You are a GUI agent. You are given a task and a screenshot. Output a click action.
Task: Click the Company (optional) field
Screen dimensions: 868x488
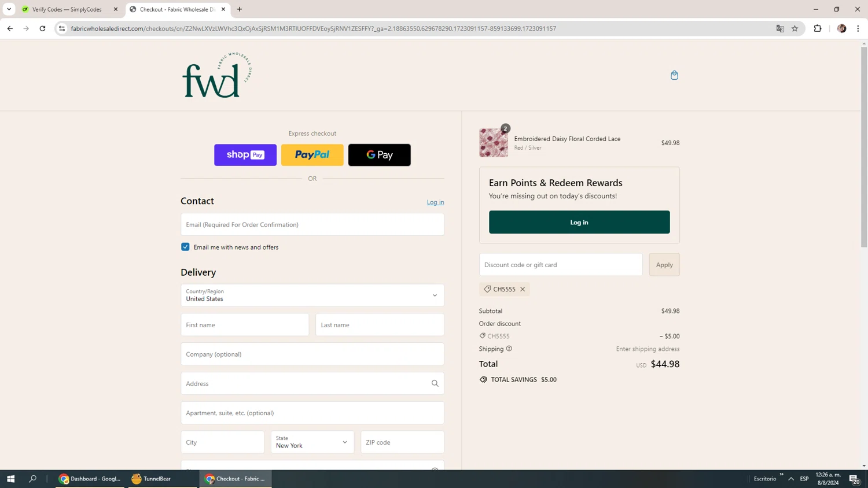pos(312,354)
